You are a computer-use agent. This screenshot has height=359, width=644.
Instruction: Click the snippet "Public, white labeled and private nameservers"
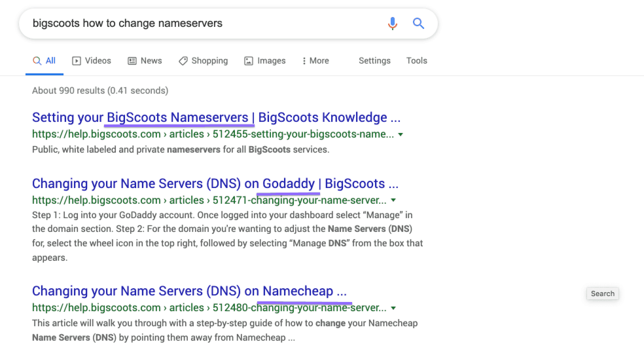[x=181, y=149]
